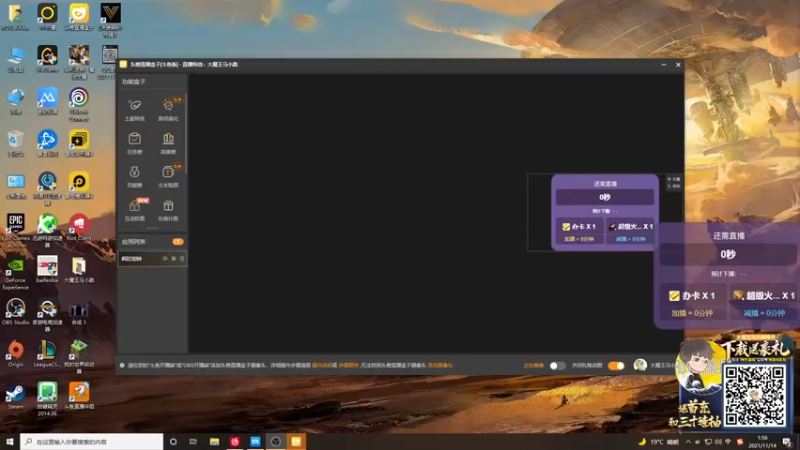Open the Origin desktop shortcut
This screenshot has width=800, height=450.
click(x=15, y=354)
